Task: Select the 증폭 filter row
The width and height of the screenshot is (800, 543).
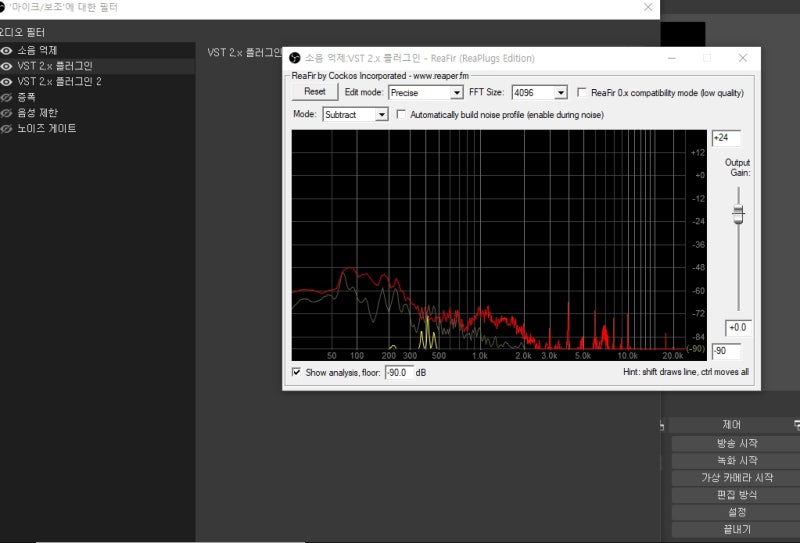Action: click(x=97, y=97)
